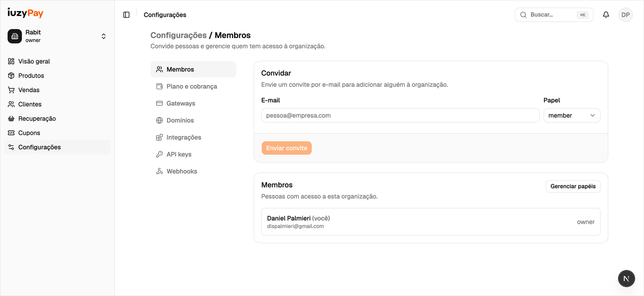Click the Configurações breadcrumb link

click(179, 35)
